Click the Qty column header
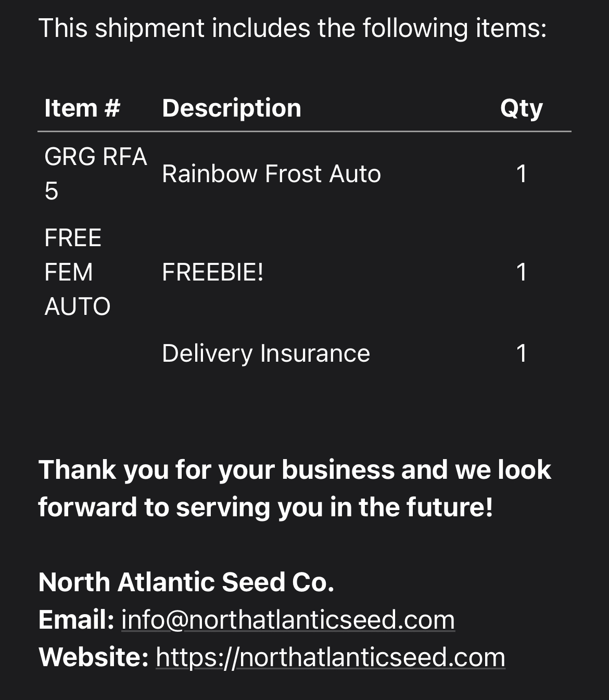Viewport: 609px width, 700px height. [x=522, y=108]
